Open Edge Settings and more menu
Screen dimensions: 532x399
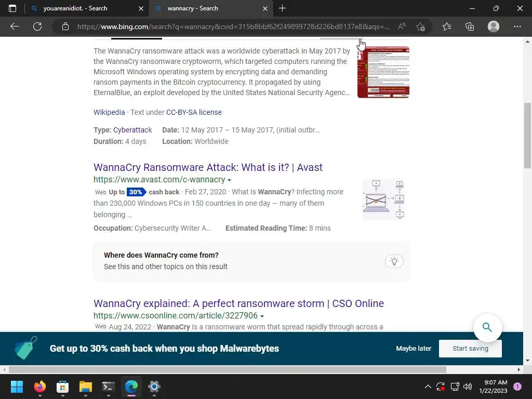click(517, 26)
